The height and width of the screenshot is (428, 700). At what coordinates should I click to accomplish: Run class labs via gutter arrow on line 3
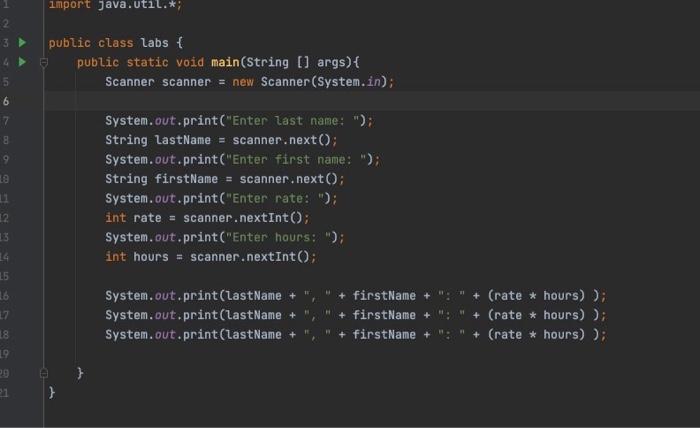point(22,42)
